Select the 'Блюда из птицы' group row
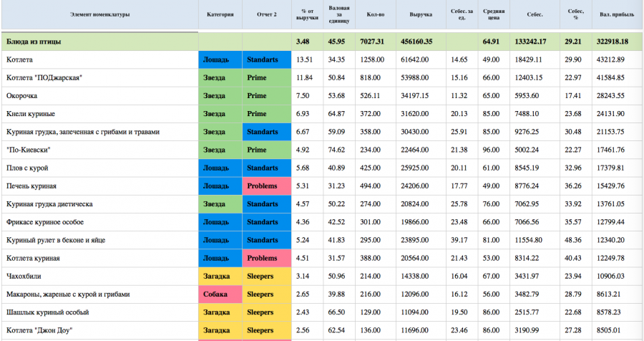 coord(321,42)
